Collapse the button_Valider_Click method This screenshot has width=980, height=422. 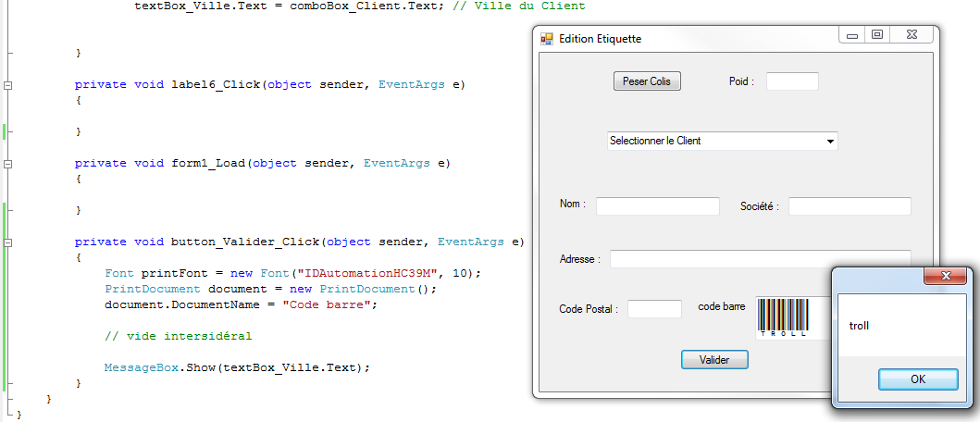(x=8, y=242)
